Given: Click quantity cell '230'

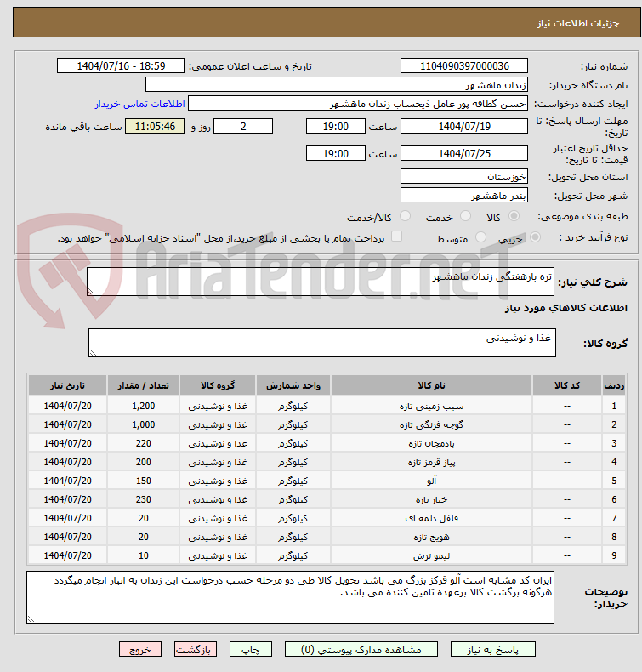Looking at the screenshot, I should [144, 499].
